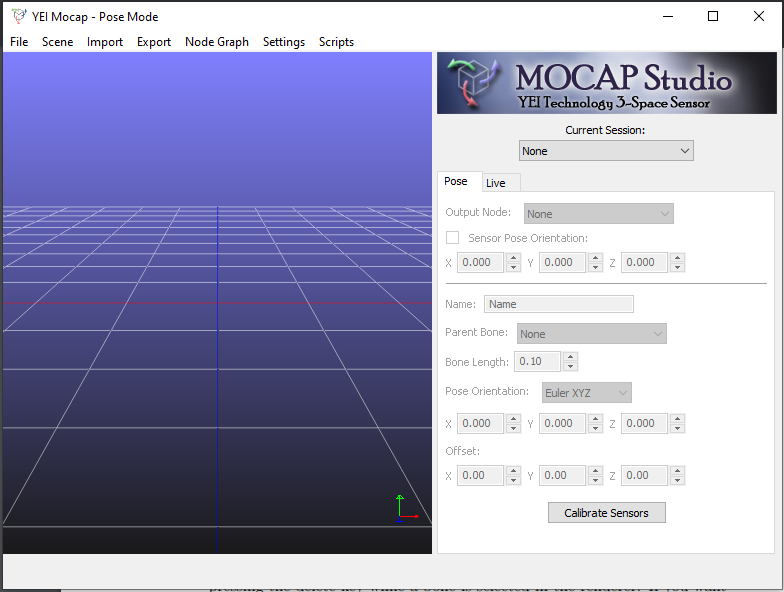Select the Pose tab

tap(456, 182)
